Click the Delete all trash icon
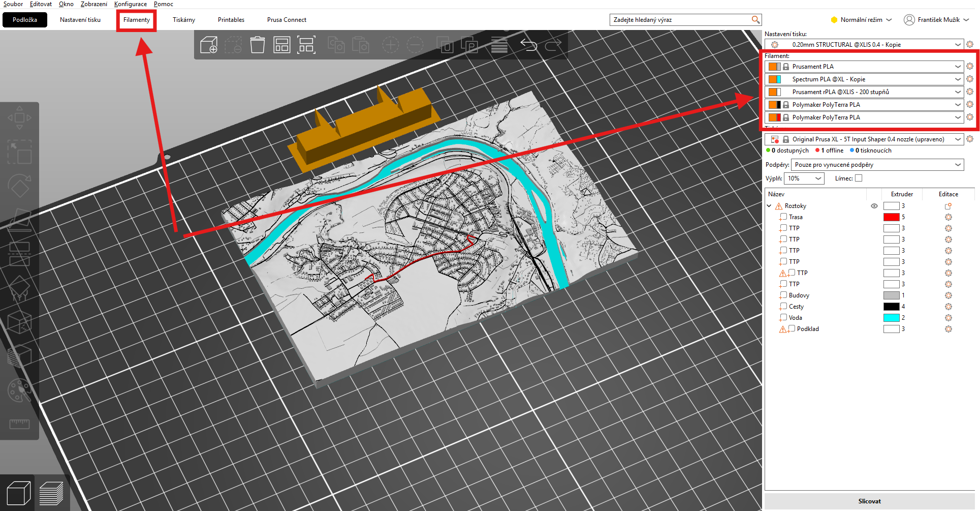Image resolution: width=980 pixels, height=511 pixels. [258, 45]
